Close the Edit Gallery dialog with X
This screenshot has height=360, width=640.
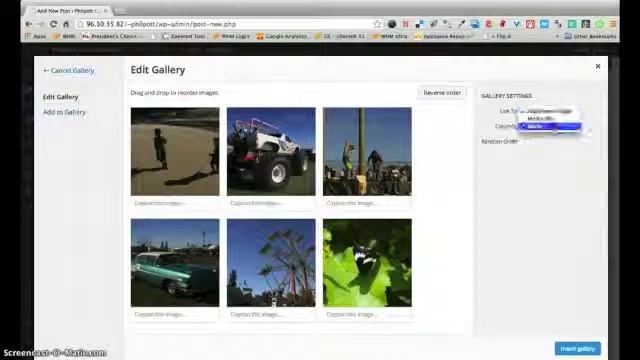[x=598, y=66]
